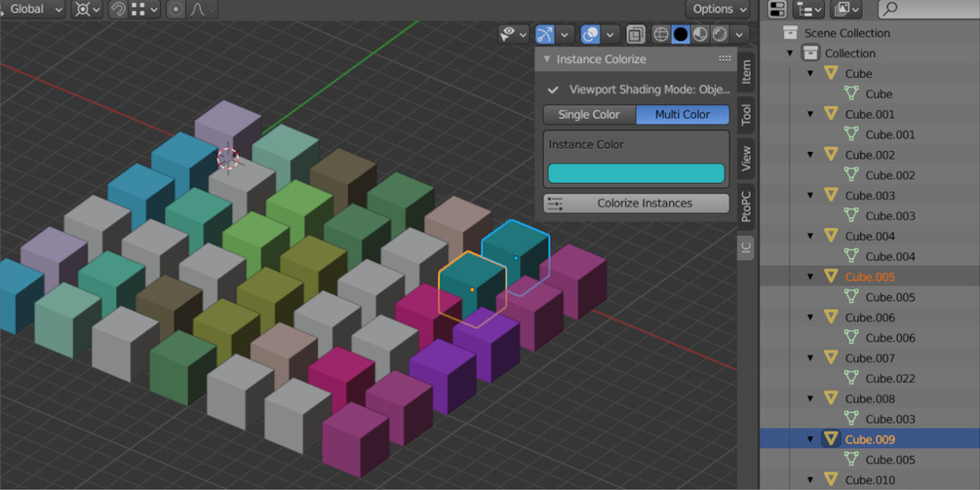The width and height of the screenshot is (980, 490).
Task: Click the Cube.007 object icon
Action: tap(831, 358)
